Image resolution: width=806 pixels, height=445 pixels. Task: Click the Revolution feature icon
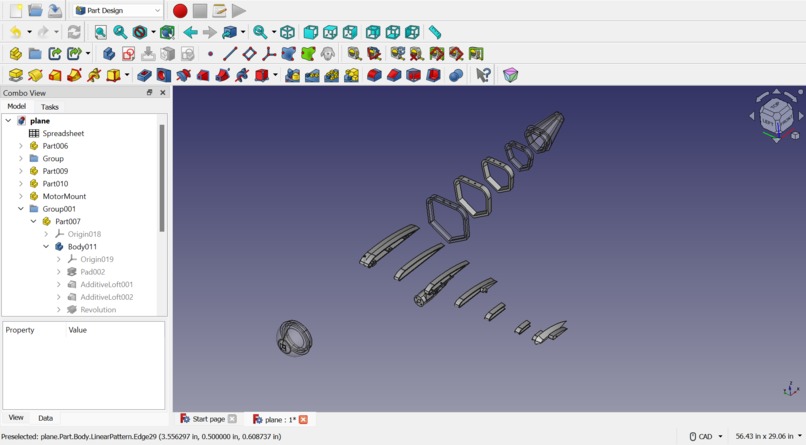tap(35, 75)
